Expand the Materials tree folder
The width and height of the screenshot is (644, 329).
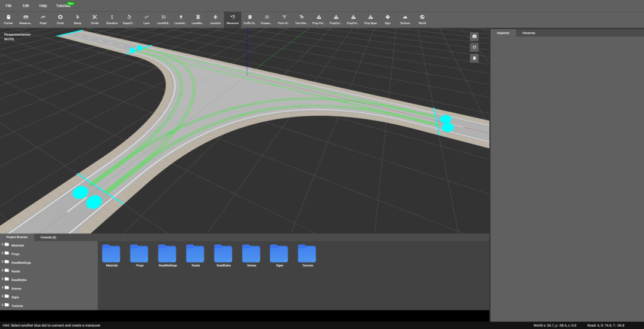pyautogui.click(x=2, y=245)
